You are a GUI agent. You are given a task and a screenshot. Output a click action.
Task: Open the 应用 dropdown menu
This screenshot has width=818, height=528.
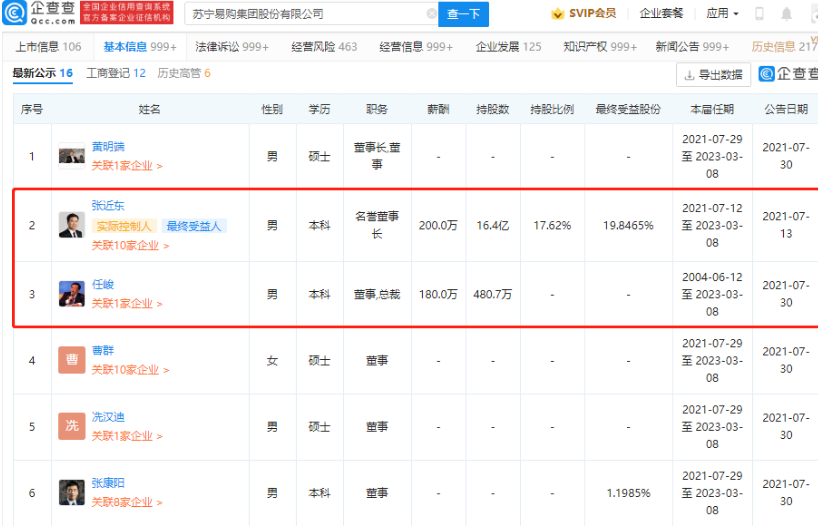click(x=722, y=14)
